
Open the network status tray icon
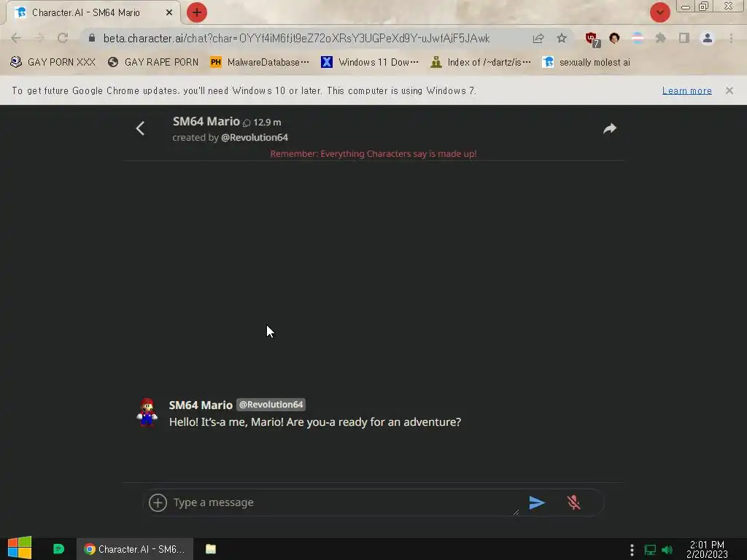click(650, 550)
